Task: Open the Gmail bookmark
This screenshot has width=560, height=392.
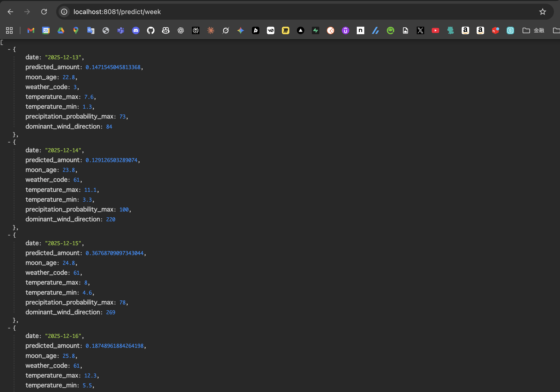Action: coord(31,30)
